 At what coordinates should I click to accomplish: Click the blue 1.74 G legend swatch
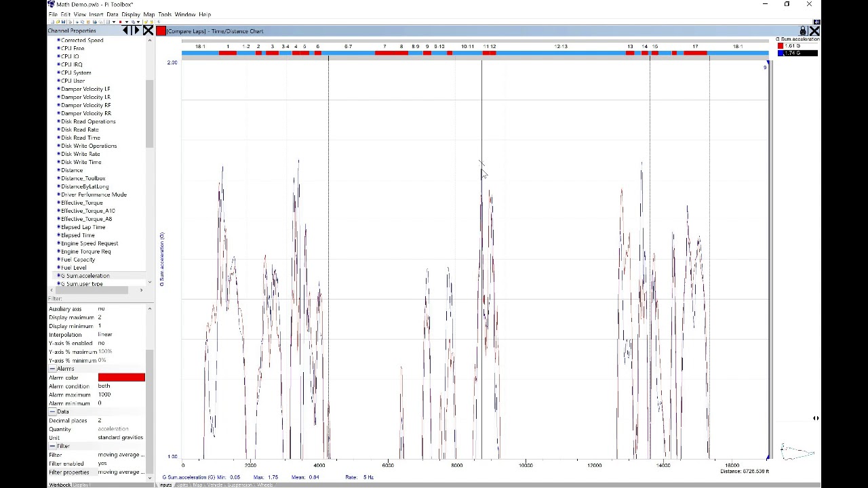[781, 53]
